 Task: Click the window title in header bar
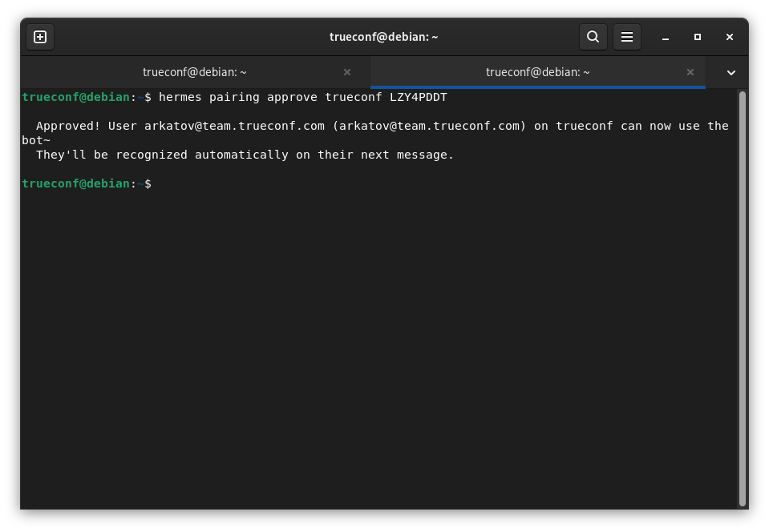(383, 37)
